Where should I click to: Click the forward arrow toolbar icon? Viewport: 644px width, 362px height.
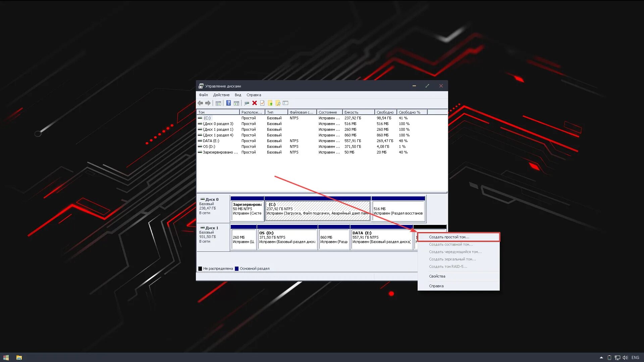tap(208, 103)
